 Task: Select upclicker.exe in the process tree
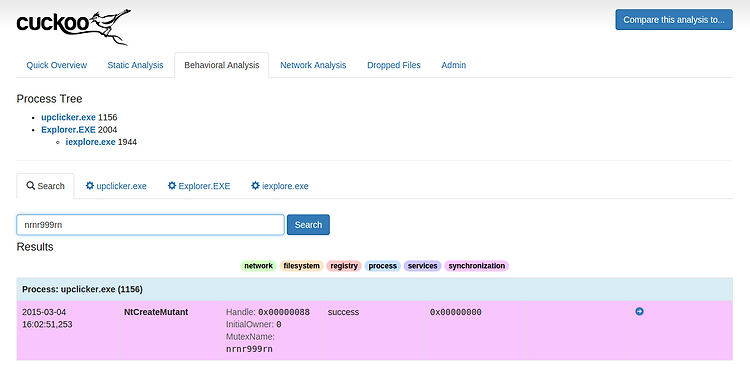tap(68, 117)
